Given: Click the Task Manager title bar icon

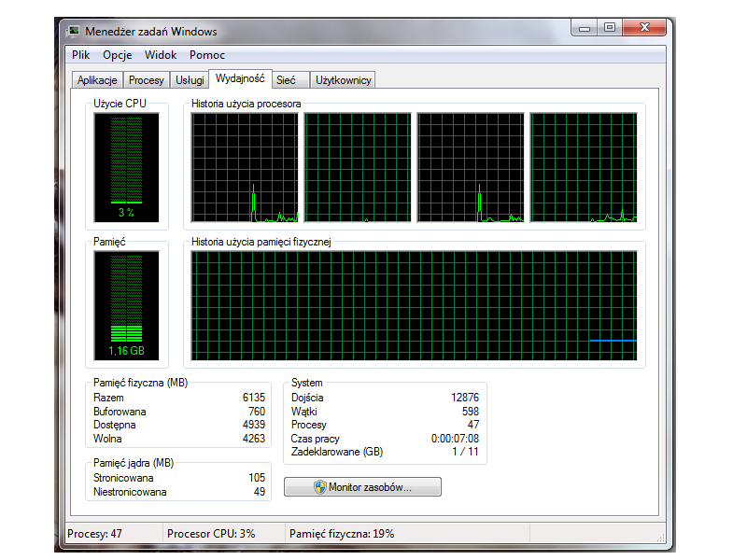Looking at the screenshot, I should tap(73, 32).
